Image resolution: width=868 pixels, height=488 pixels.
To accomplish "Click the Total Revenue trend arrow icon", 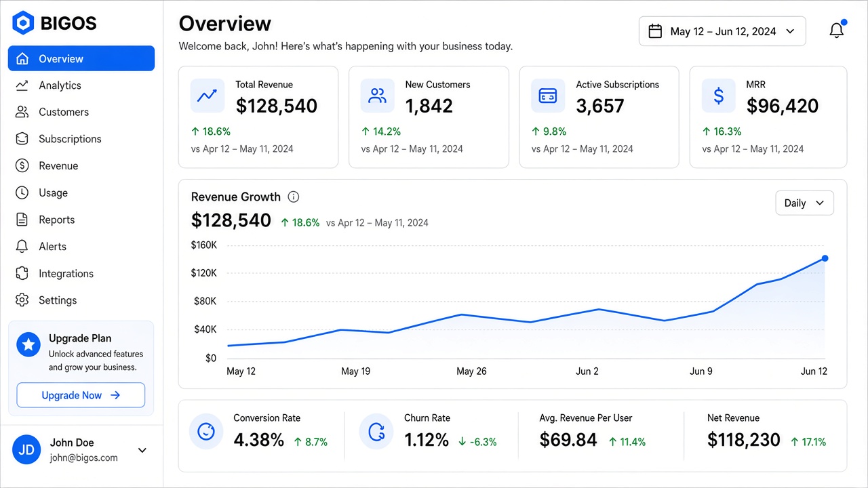I will tap(207, 96).
